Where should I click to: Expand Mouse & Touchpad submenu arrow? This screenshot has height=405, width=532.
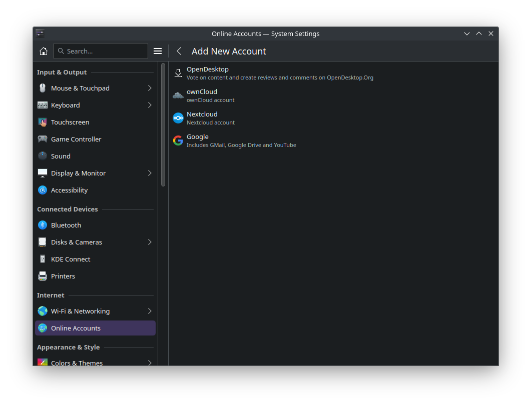(x=149, y=88)
